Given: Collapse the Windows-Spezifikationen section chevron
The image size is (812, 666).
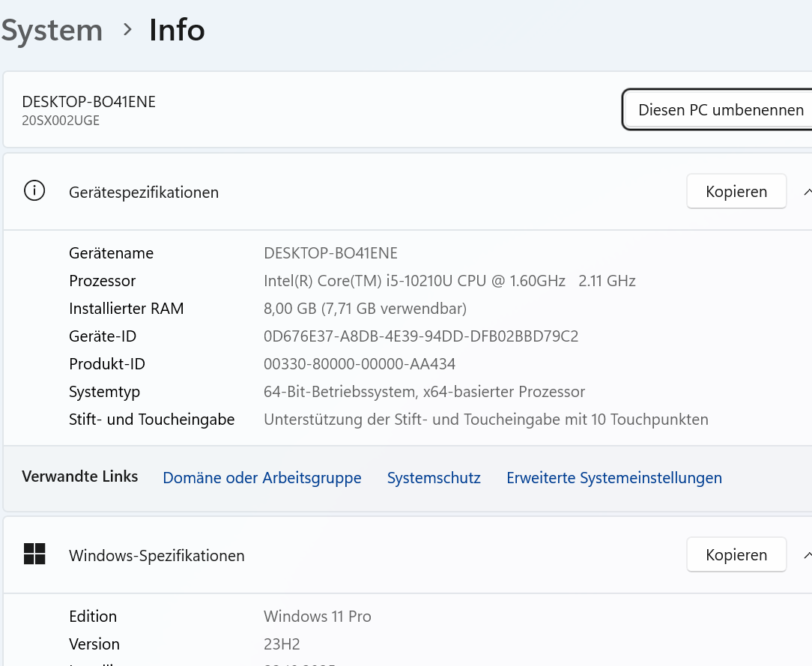Looking at the screenshot, I should pos(808,555).
